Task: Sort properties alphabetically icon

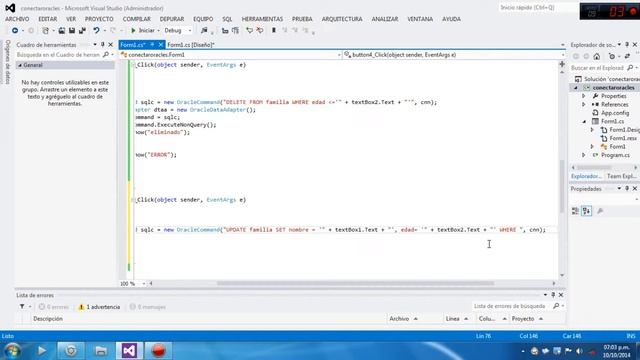Action: (x=587, y=211)
